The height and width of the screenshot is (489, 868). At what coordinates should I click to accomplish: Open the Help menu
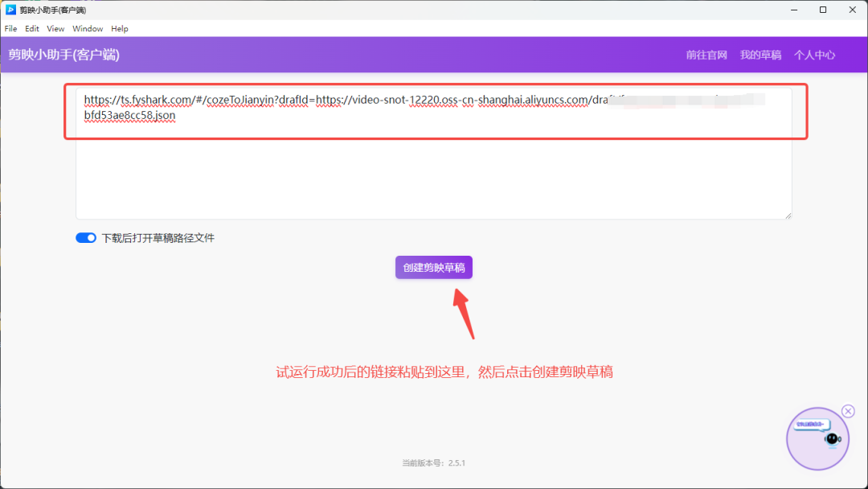[x=120, y=29]
